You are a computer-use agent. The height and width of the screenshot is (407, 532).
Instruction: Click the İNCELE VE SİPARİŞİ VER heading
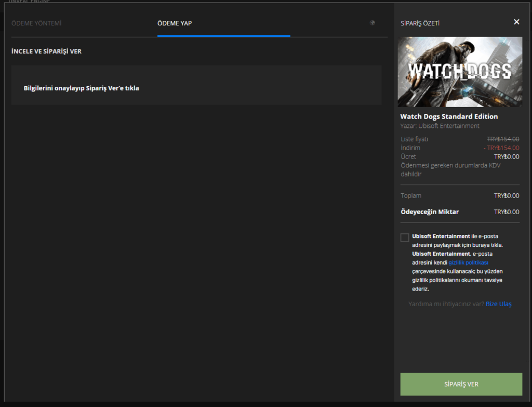click(x=46, y=51)
